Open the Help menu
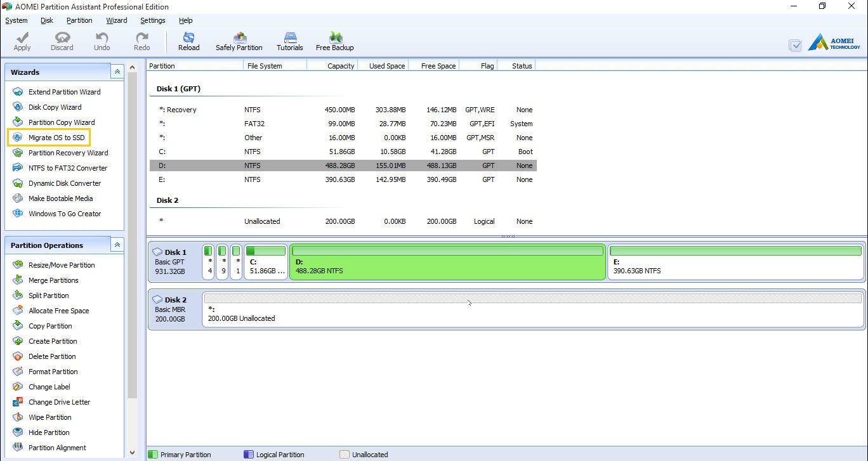The width and height of the screenshot is (868, 461). [x=185, y=20]
